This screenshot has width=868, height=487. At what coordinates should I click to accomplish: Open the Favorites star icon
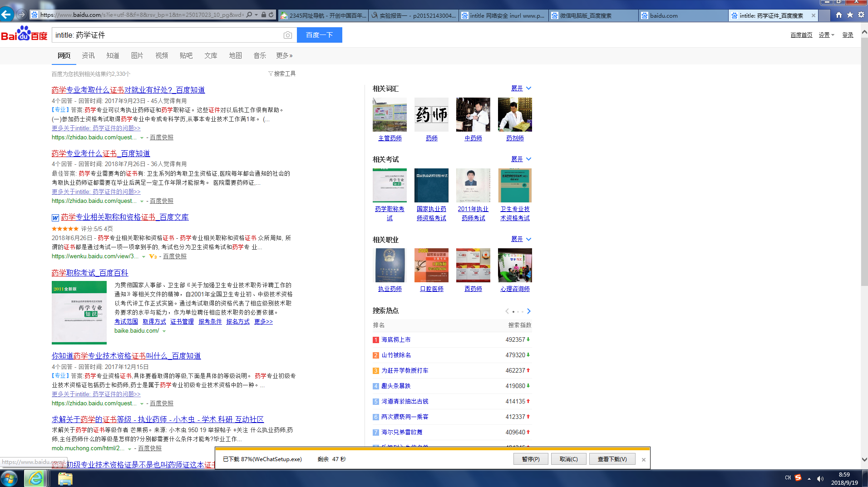pos(850,15)
